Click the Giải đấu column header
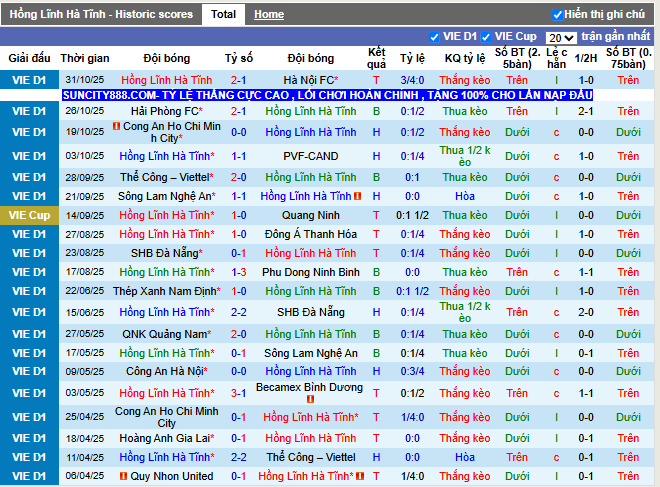The height and width of the screenshot is (487, 660). tap(29, 58)
